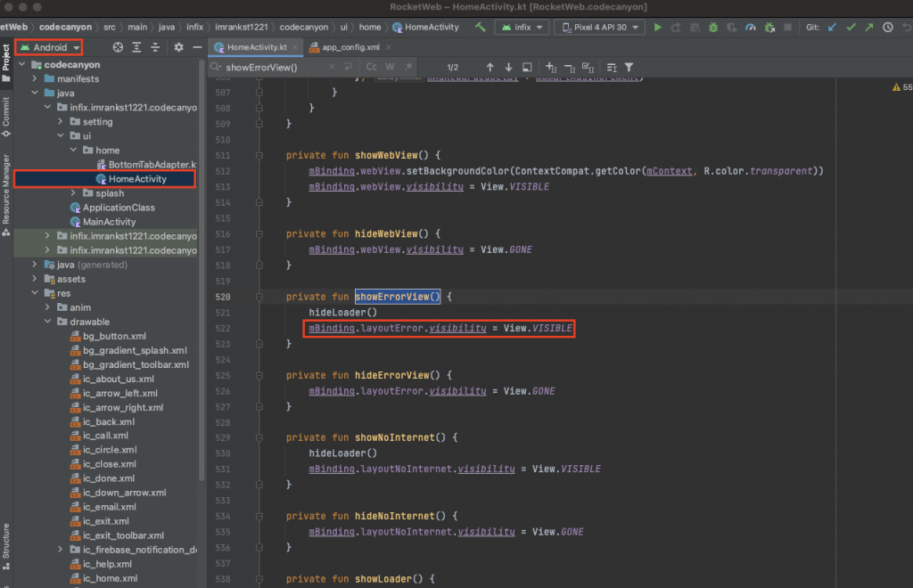Open bg_gradient_splash.xml drawable file

pyautogui.click(x=135, y=350)
